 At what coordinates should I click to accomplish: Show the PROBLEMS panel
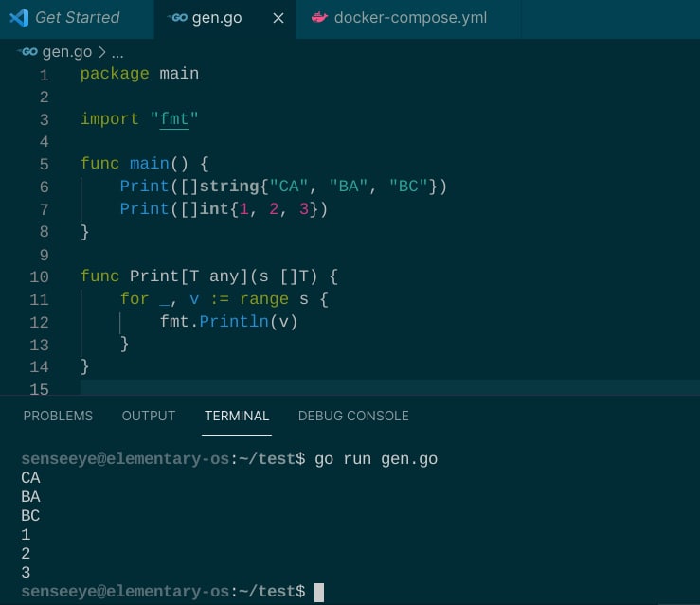(58, 416)
